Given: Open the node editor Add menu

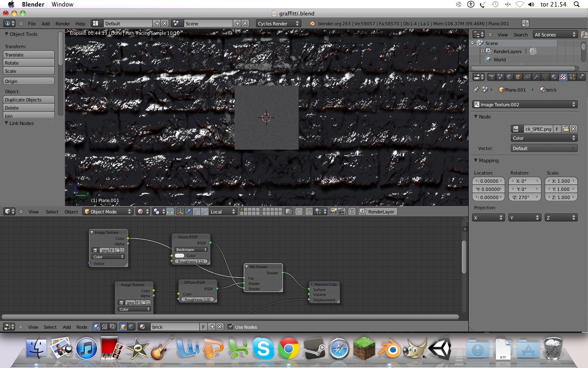Looking at the screenshot, I should [67, 327].
